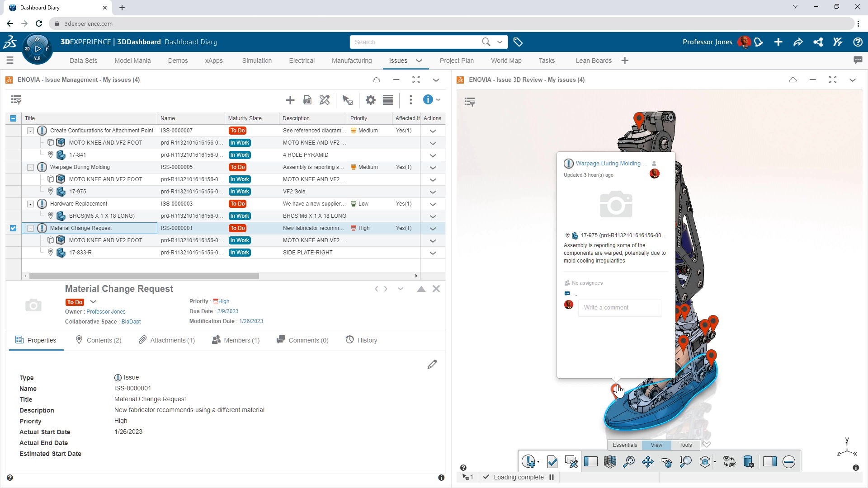This screenshot has width=868, height=488.
Task: Select the export document icon in issue toolbar
Action: point(307,100)
